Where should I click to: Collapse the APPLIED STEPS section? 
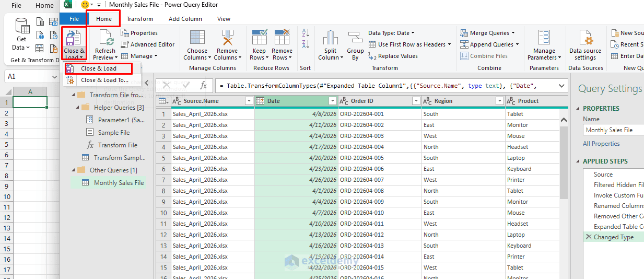point(578,161)
